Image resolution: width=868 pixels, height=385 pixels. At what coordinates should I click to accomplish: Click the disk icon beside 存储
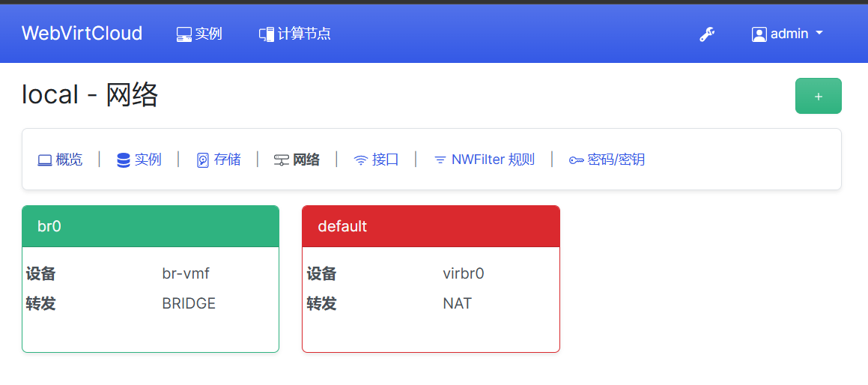[x=202, y=160]
